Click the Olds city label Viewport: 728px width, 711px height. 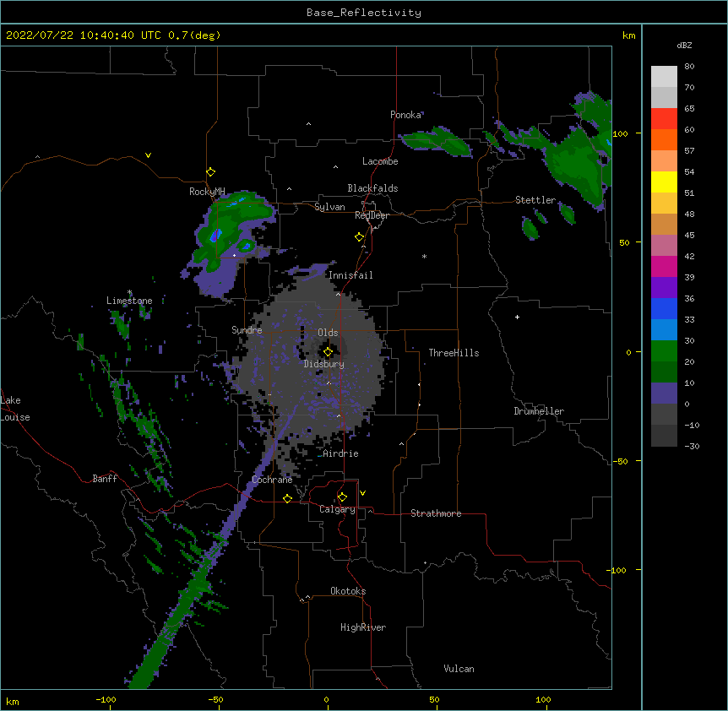tap(328, 333)
